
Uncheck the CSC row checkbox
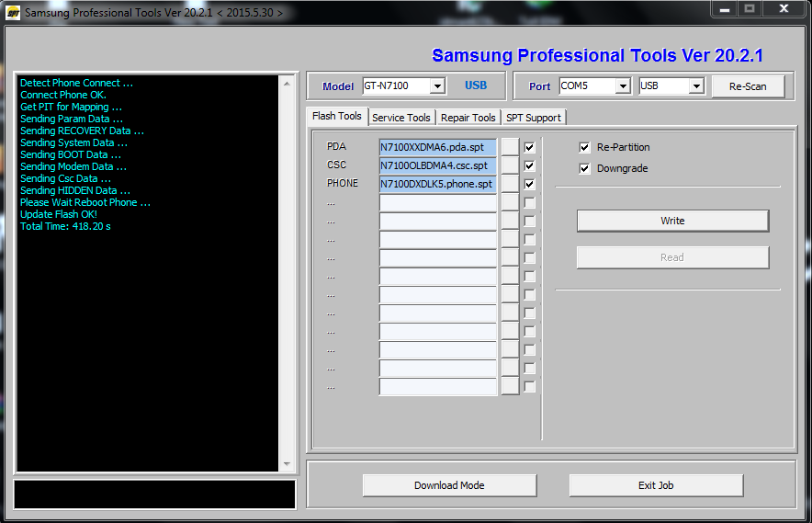click(x=529, y=165)
